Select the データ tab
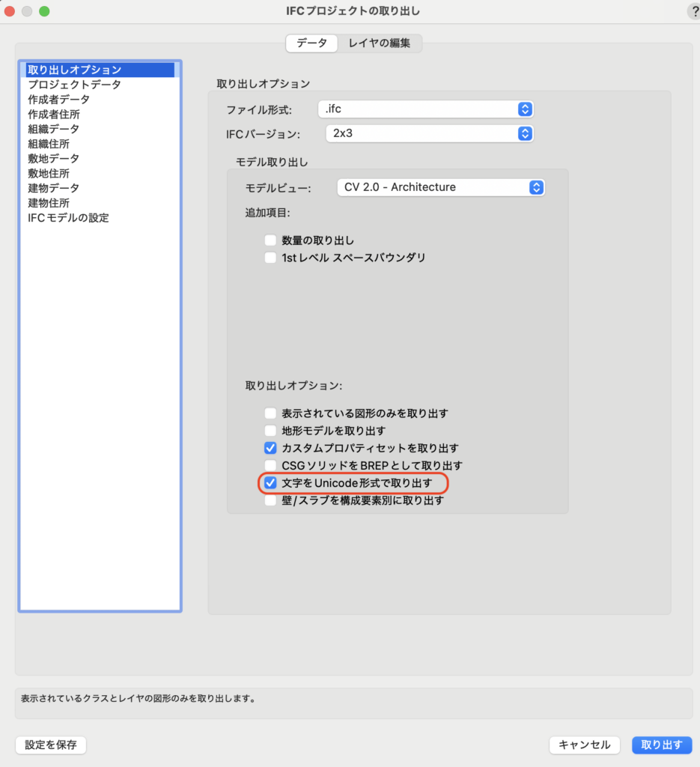 pyautogui.click(x=311, y=43)
